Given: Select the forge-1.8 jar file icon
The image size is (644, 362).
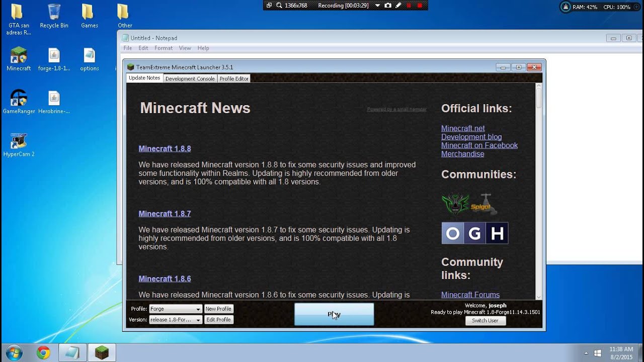Looking at the screenshot, I should pyautogui.click(x=54, y=59).
